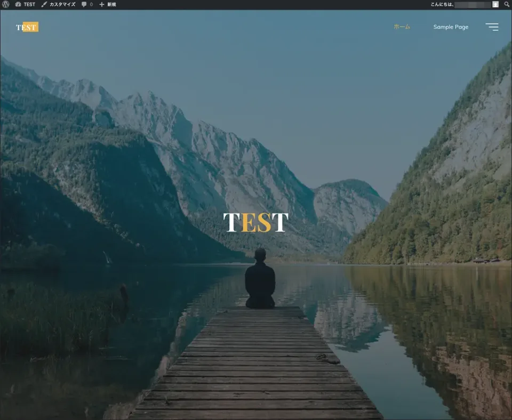512x420 pixels.
Task: Open the Sample Page navigation link
Action: coord(451,27)
